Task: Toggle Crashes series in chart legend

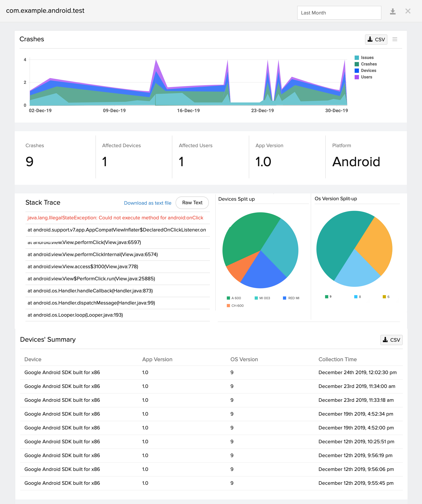Action: (368, 64)
